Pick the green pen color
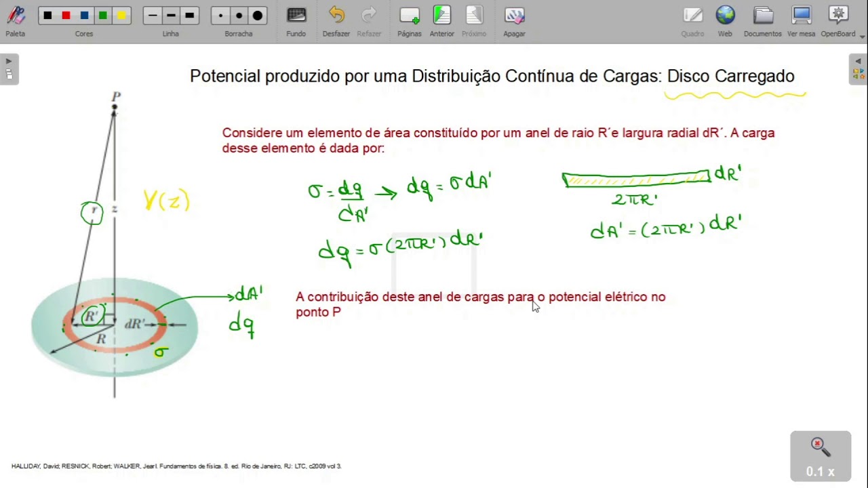Screen dimensions: 868x488 click(x=102, y=16)
